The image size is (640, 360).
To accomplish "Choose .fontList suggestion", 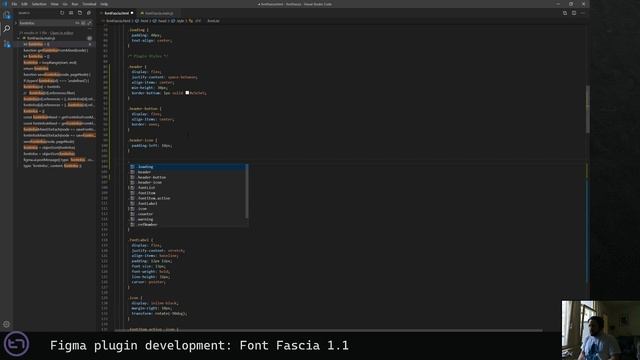I will [188, 188].
